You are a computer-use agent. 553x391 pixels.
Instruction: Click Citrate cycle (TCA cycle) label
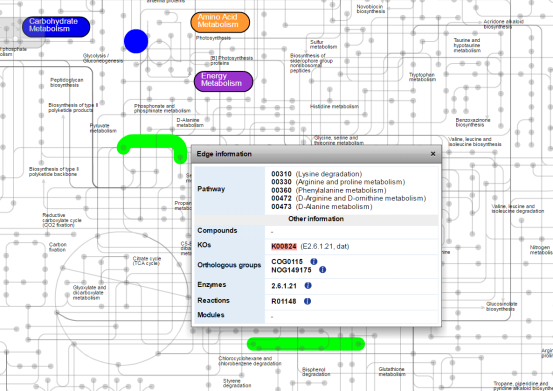click(147, 261)
